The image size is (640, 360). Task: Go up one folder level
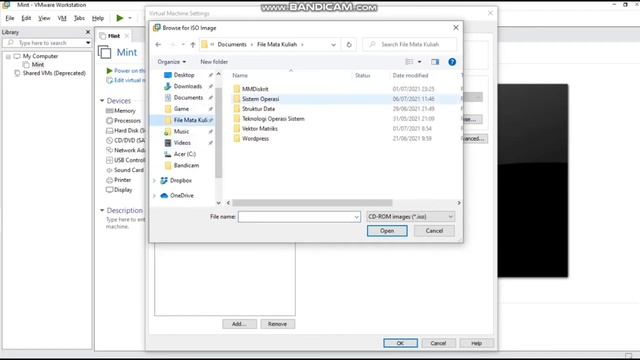point(193,44)
